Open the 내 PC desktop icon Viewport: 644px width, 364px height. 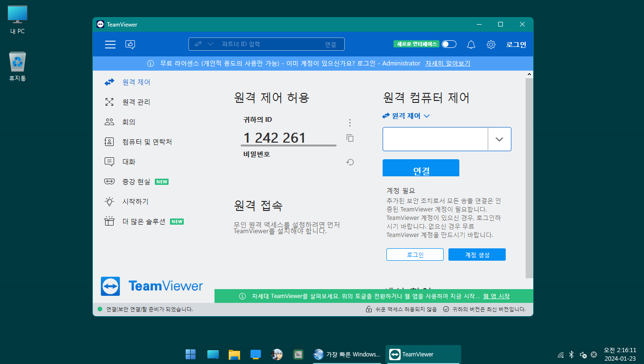[x=18, y=20]
